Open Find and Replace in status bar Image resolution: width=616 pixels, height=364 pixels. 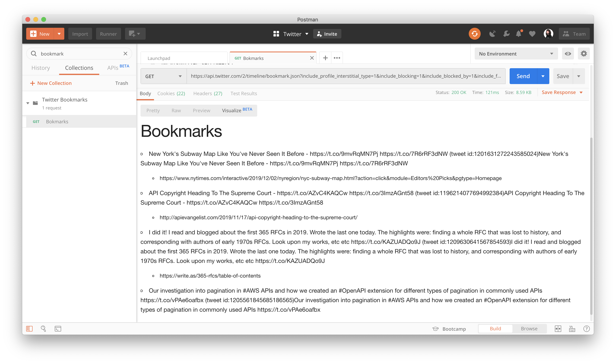click(43, 329)
